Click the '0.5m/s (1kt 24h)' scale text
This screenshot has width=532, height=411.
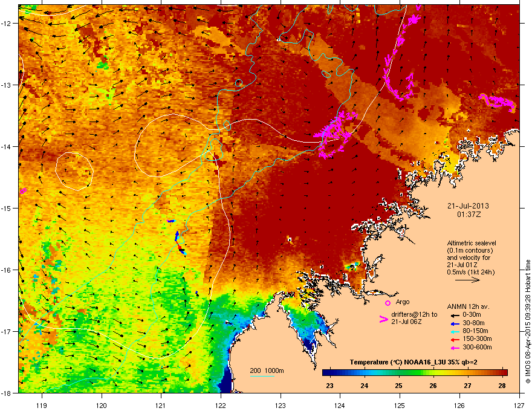pos(470,273)
